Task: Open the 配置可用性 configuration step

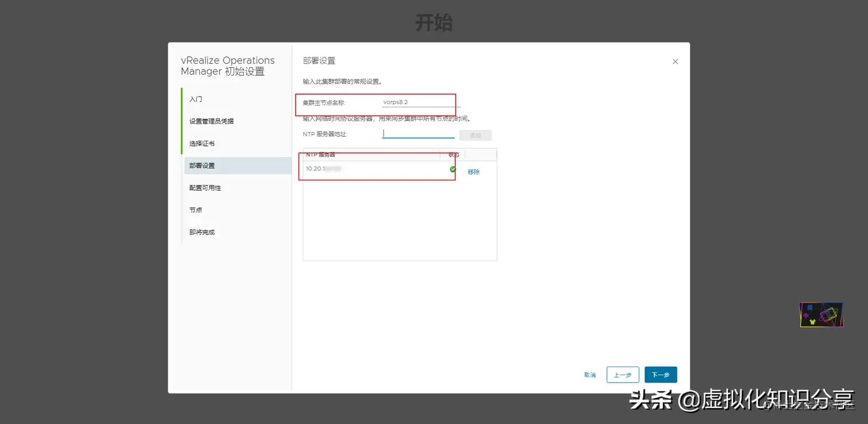Action: pos(205,187)
